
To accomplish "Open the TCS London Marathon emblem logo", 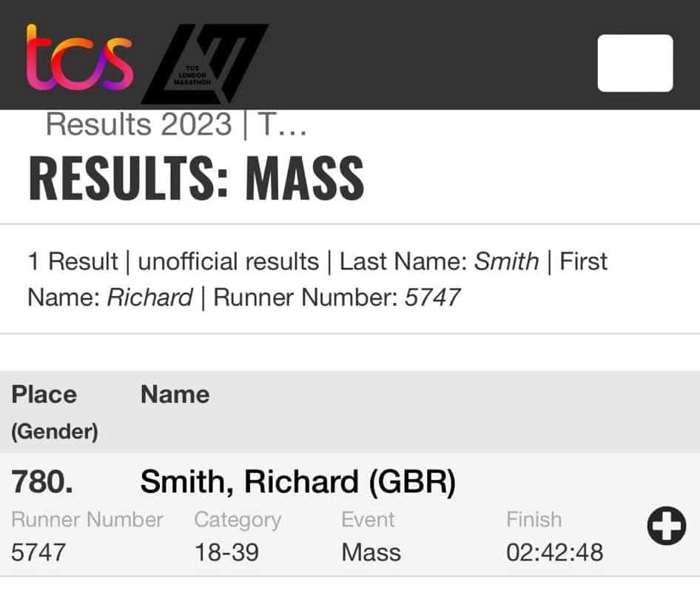I will click(x=205, y=64).
